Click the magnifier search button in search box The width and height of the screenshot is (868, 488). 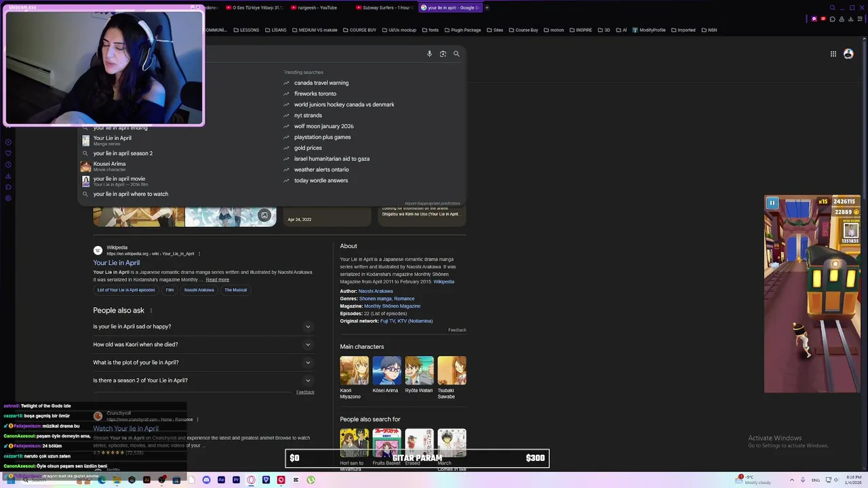[x=456, y=54]
